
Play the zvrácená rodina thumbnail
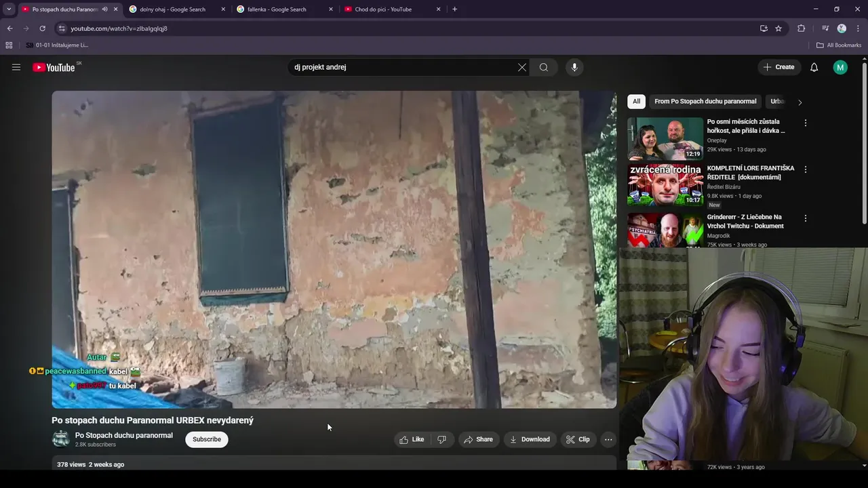coord(665,184)
